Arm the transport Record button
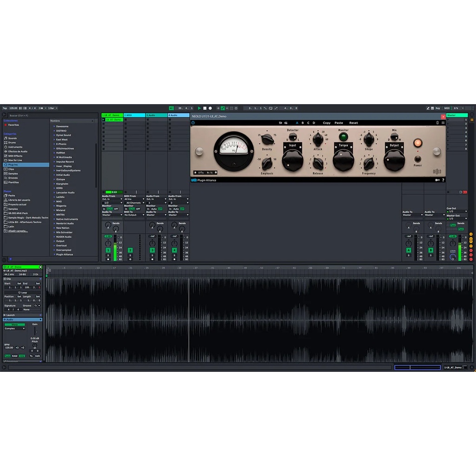Screen dimensions: 476x476 click(210, 108)
